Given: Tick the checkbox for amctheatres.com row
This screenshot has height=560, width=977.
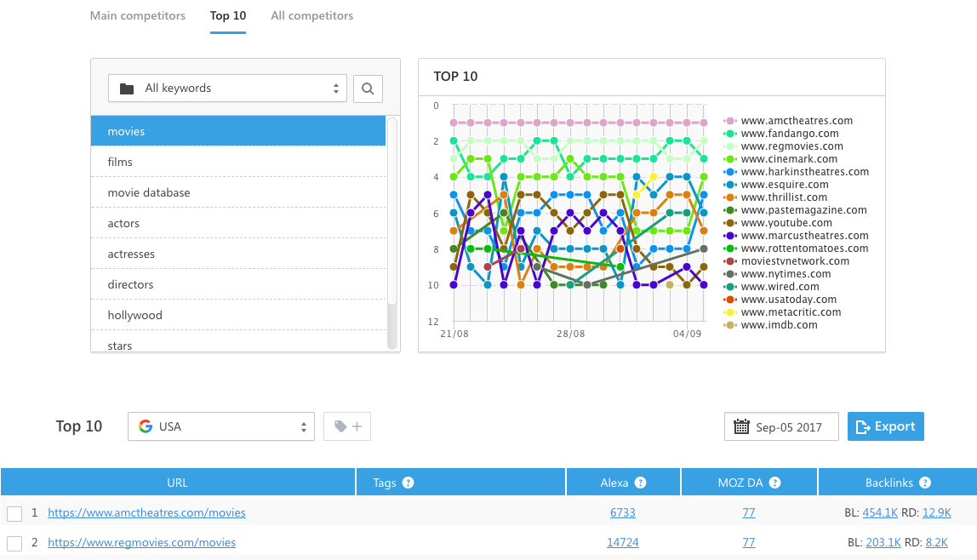Looking at the screenshot, I should [14, 513].
